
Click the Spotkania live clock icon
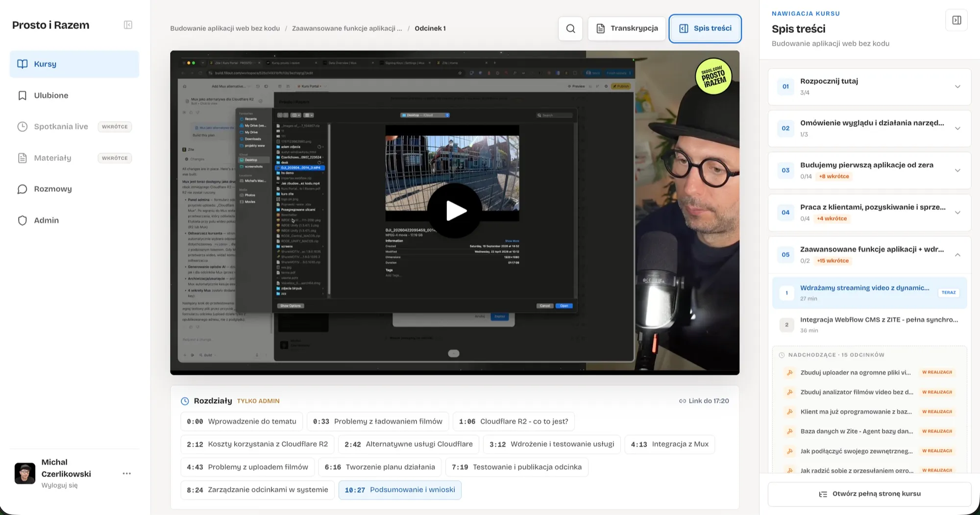click(x=23, y=127)
